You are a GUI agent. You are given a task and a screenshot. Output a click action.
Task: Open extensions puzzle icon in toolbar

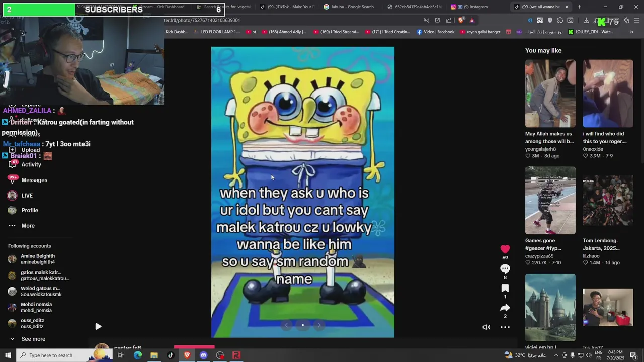click(x=560, y=20)
